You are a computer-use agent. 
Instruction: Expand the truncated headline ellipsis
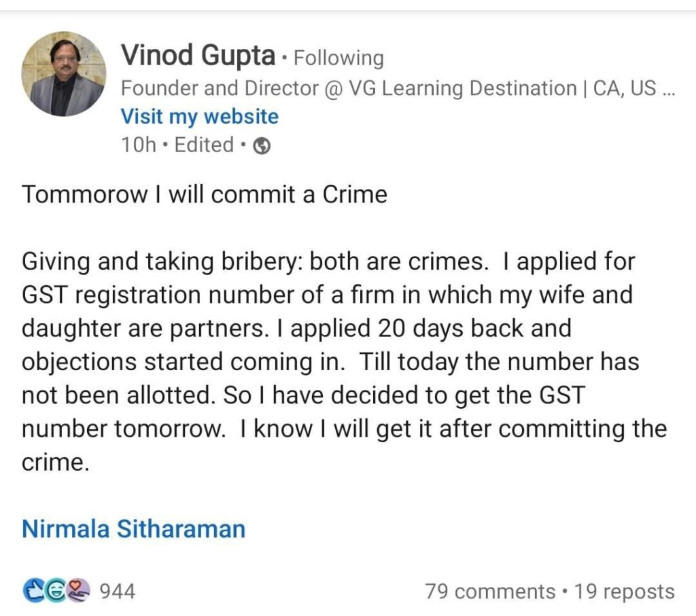[668, 89]
